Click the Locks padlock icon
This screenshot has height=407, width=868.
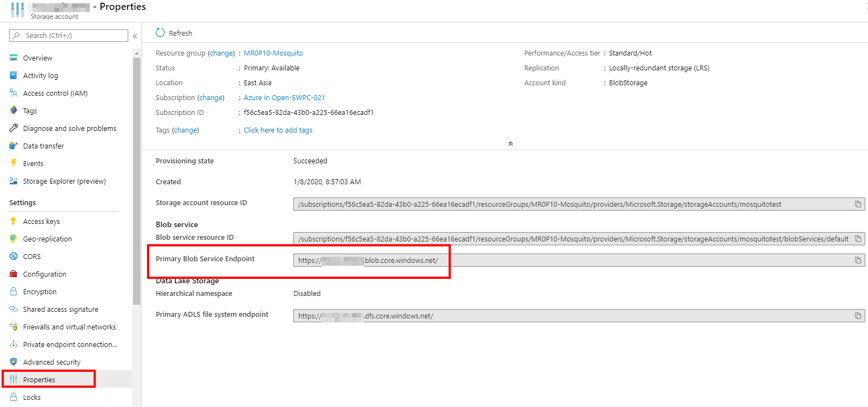[x=13, y=397]
